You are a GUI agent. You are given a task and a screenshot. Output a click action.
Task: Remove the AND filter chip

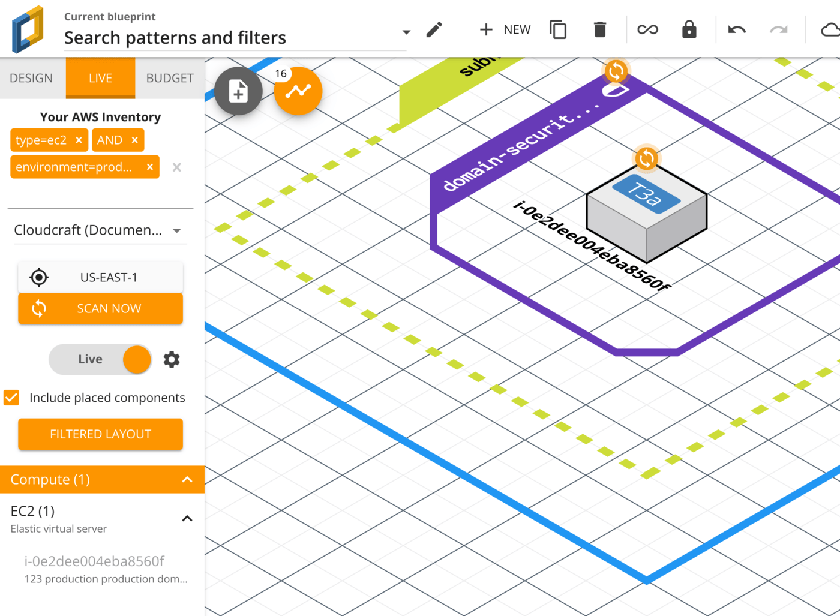point(134,140)
